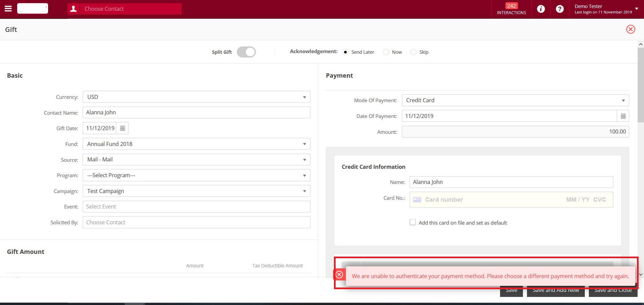Image resolution: width=644 pixels, height=305 pixels.
Task: Open the Gift Date calendar picker
Action: point(122,128)
